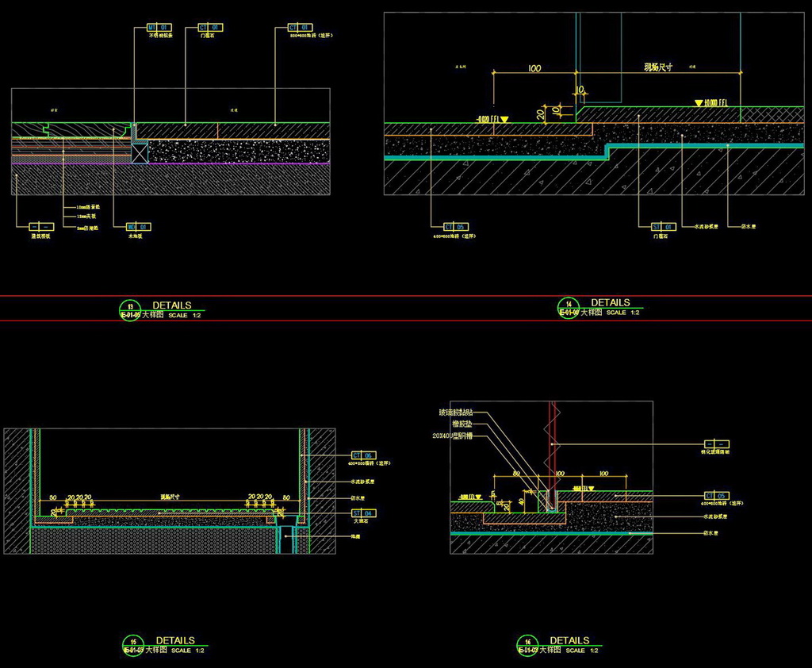Click the 现场尺寸 dimension label in detail 14
The height and width of the screenshot is (668, 812).
[657, 68]
